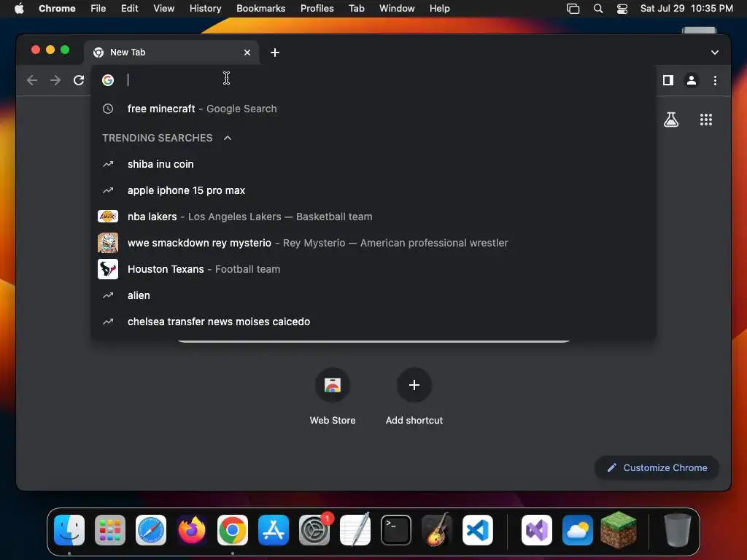747x560 pixels.
Task: Open a new tab with the plus button
Action: coord(275,52)
